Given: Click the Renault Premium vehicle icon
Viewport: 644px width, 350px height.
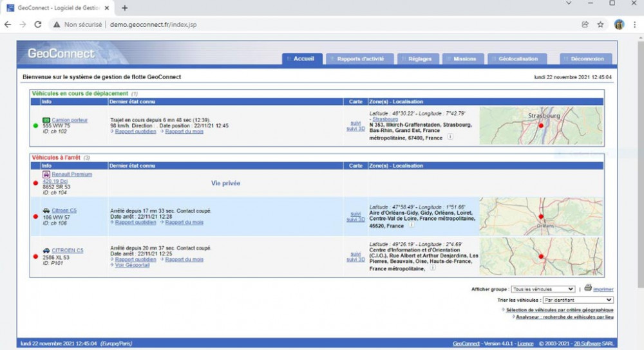Looking at the screenshot, I should coord(46,174).
